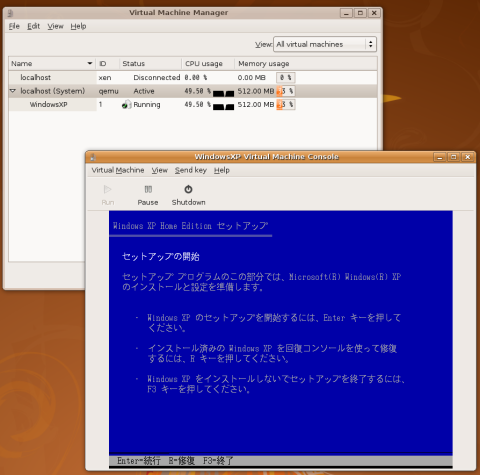Click the xen 0 % memory bar
Screen dimensions: 480x475
286,77
